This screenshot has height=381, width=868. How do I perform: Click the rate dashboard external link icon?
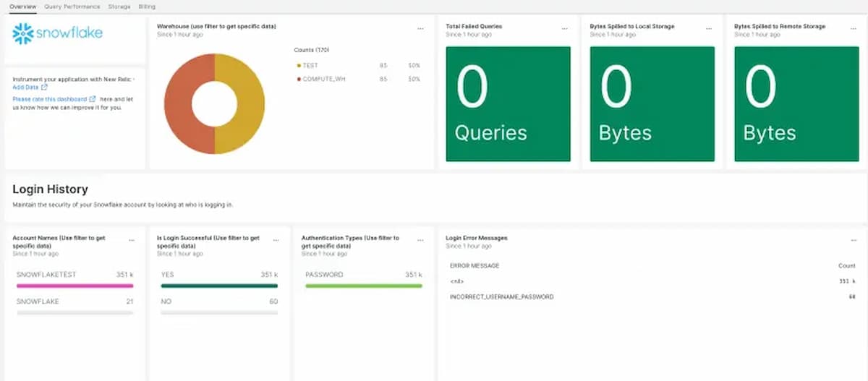[x=93, y=99]
